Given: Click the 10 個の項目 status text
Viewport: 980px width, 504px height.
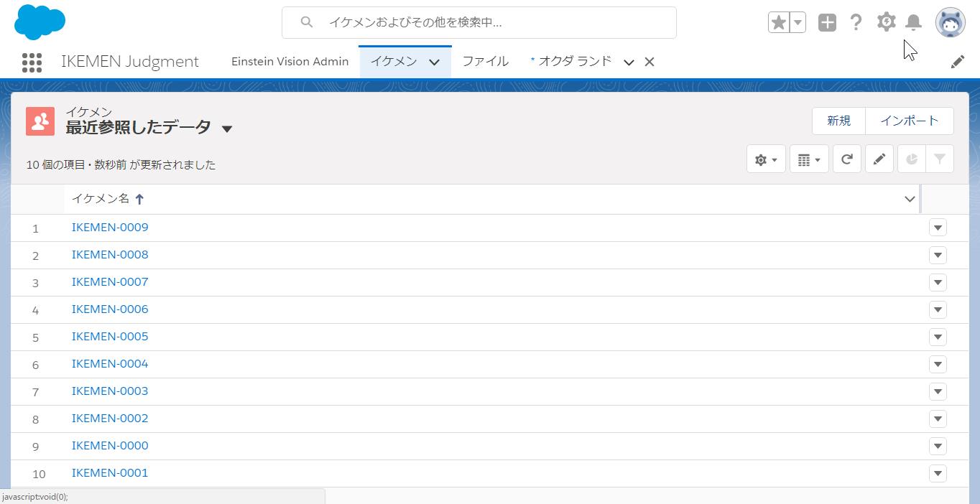Looking at the screenshot, I should (x=56, y=165).
